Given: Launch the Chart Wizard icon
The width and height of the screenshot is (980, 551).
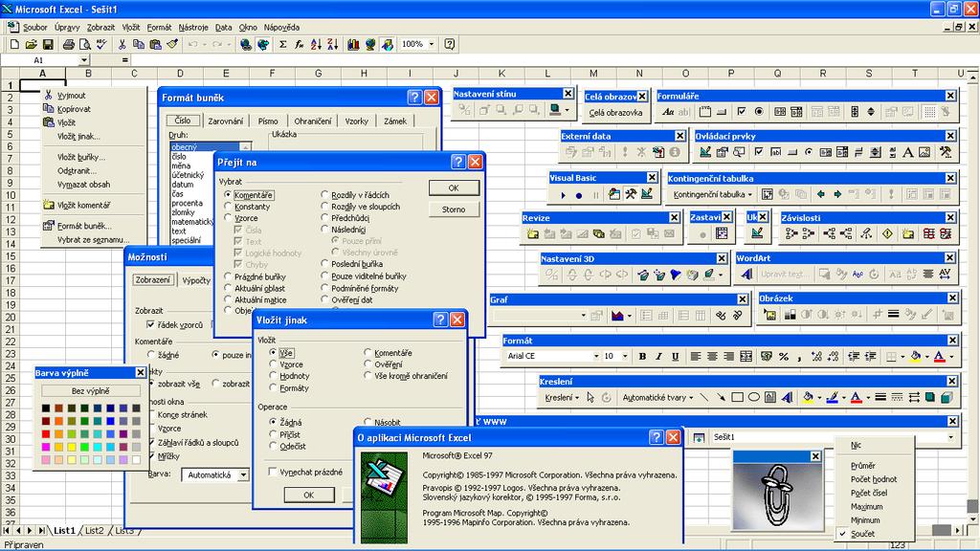Looking at the screenshot, I should [353, 44].
